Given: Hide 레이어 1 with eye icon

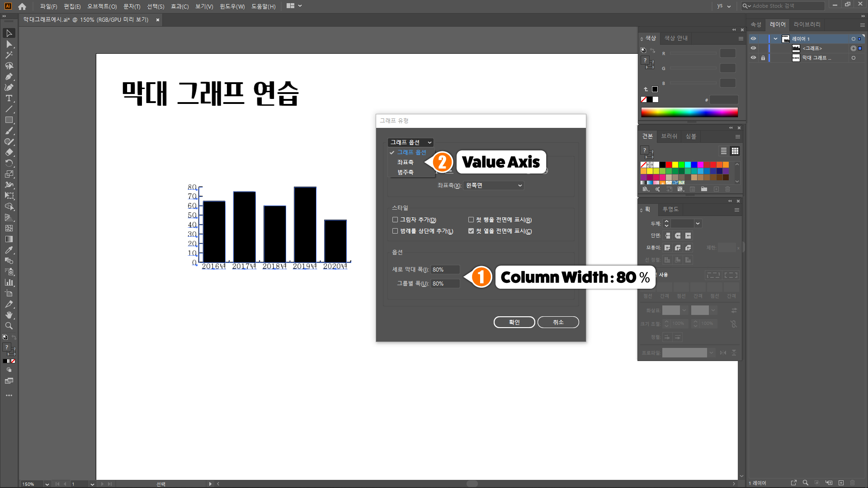Looking at the screenshot, I should point(753,38).
